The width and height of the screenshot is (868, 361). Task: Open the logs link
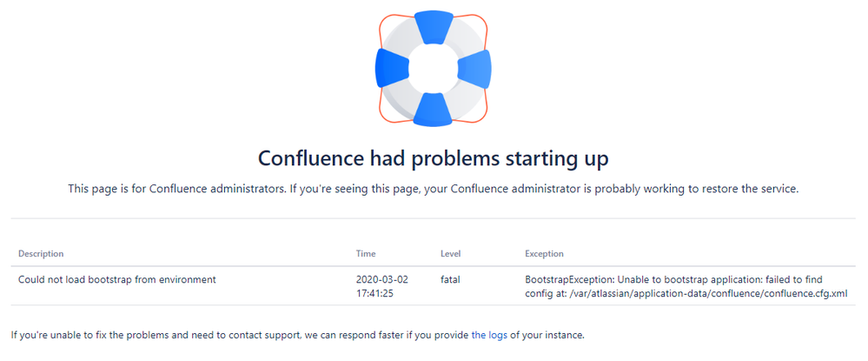point(489,335)
